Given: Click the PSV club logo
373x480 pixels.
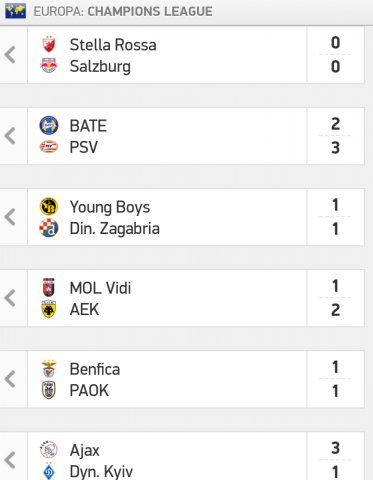Looking at the screenshot, I should coord(49,147).
